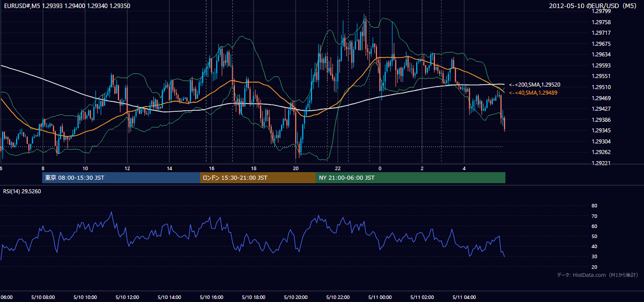Click the bottom date label 5/10 20:00
The height and width of the screenshot is (302, 644).
(x=295, y=297)
